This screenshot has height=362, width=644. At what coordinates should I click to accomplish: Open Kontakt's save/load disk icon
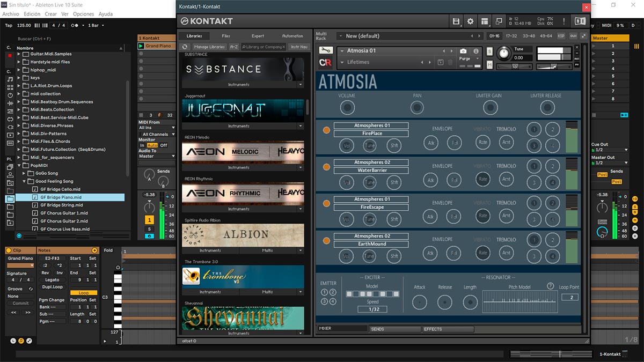[x=456, y=21]
